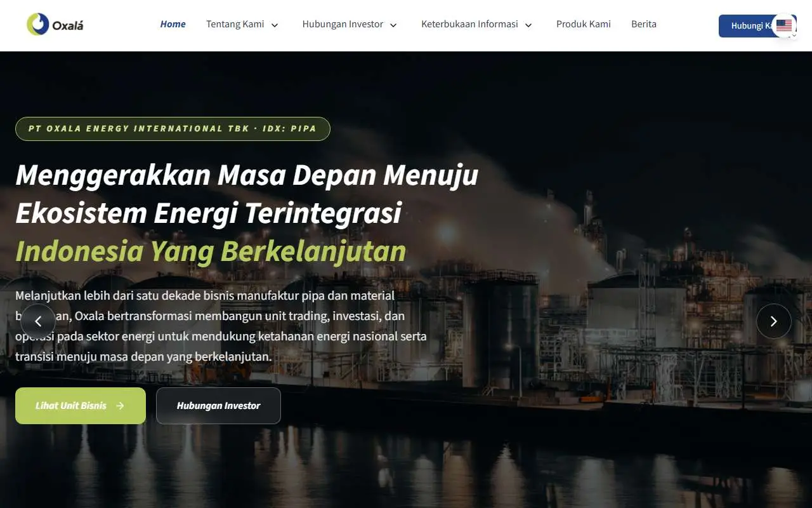Click the heading line 'Menggerakkan Masa Depan Menuju'
Viewport: 812px width, 508px height.
[x=247, y=175]
